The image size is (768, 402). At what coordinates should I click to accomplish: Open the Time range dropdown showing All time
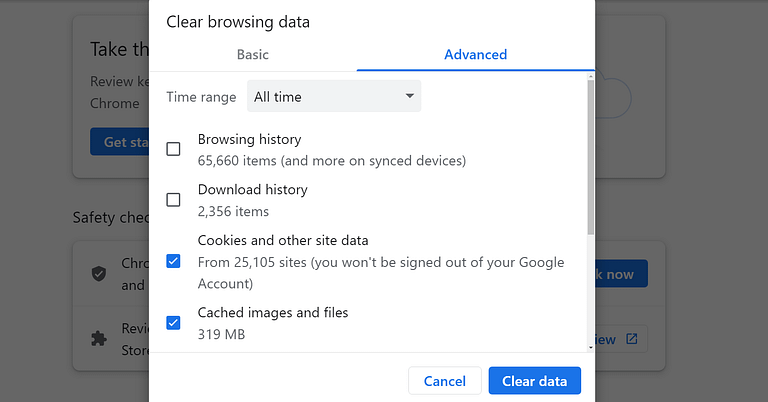coord(333,97)
